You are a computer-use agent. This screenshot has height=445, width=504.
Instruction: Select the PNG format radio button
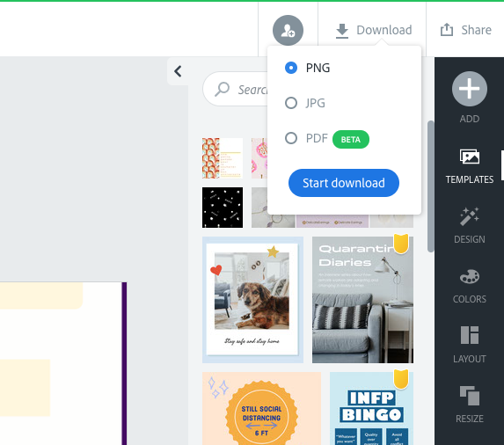pos(291,68)
